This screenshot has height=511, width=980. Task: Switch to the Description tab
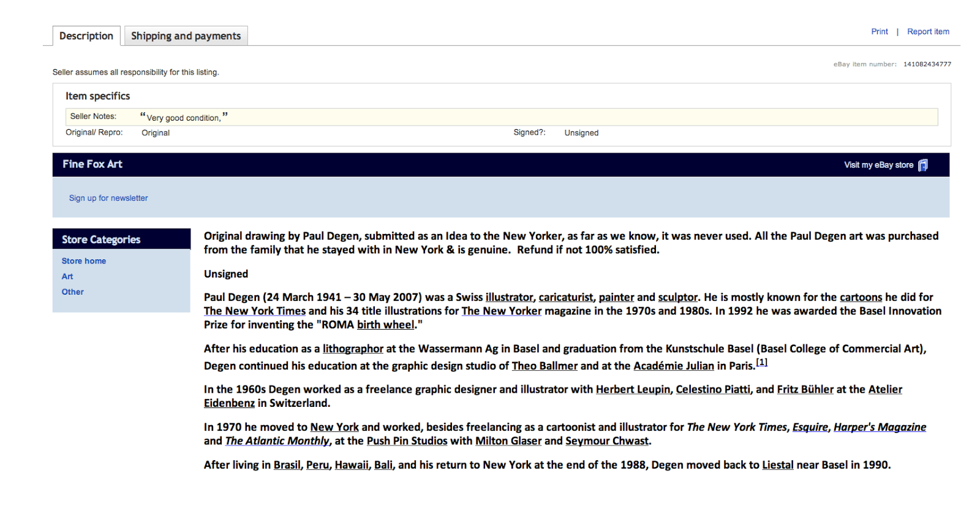(x=86, y=36)
